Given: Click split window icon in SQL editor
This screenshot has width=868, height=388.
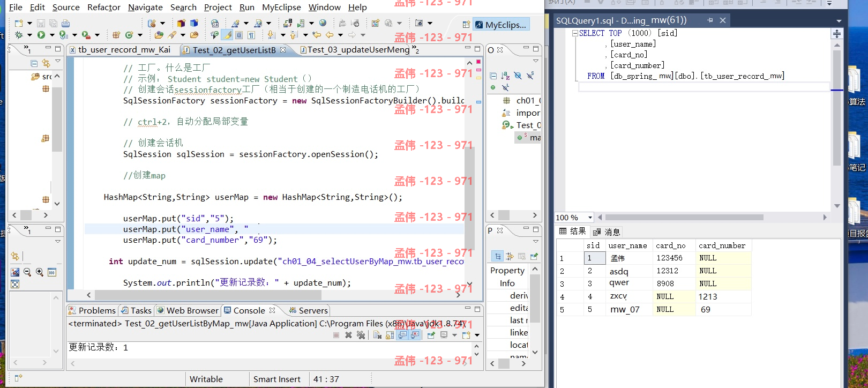Looking at the screenshot, I should 837,33.
